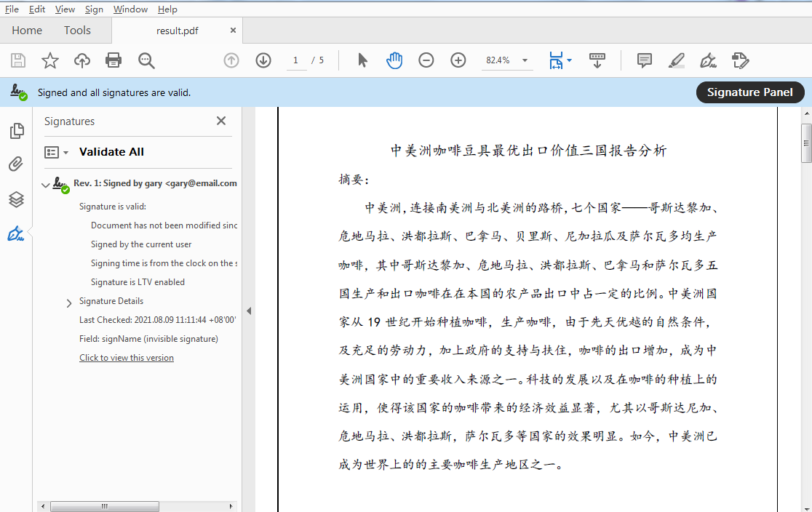Go to next page arrow

point(263,60)
